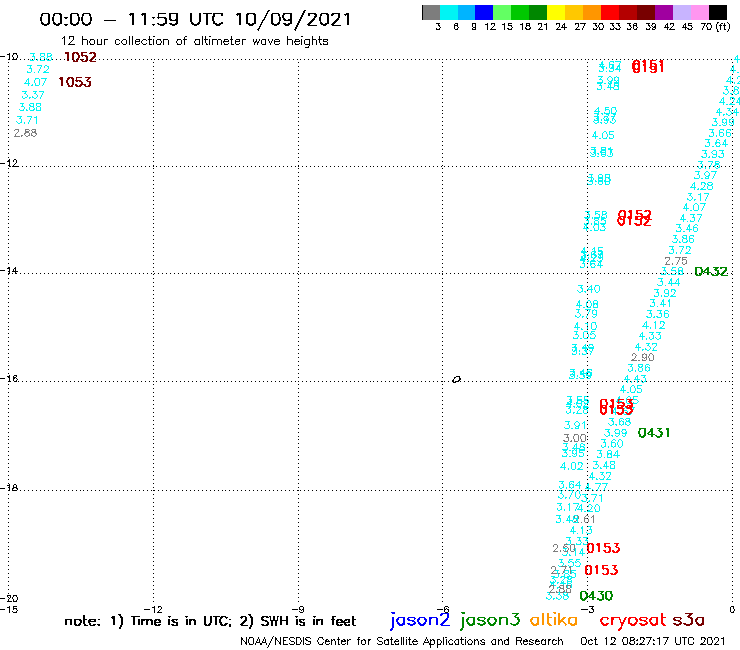Click the "NOAA/NESDIS Center for Satellite Applications and Research" credit
Image resolution: width=740 pixels, height=650 pixels.
[x=402, y=641]
